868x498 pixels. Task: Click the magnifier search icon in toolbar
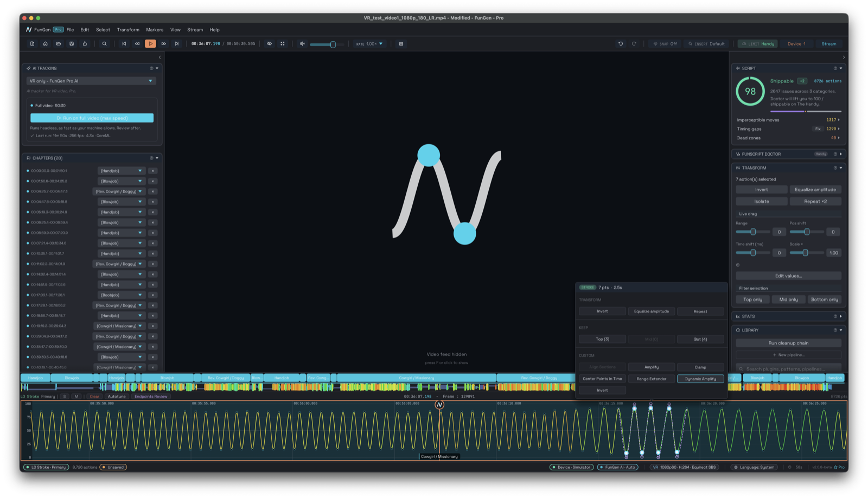104,44
